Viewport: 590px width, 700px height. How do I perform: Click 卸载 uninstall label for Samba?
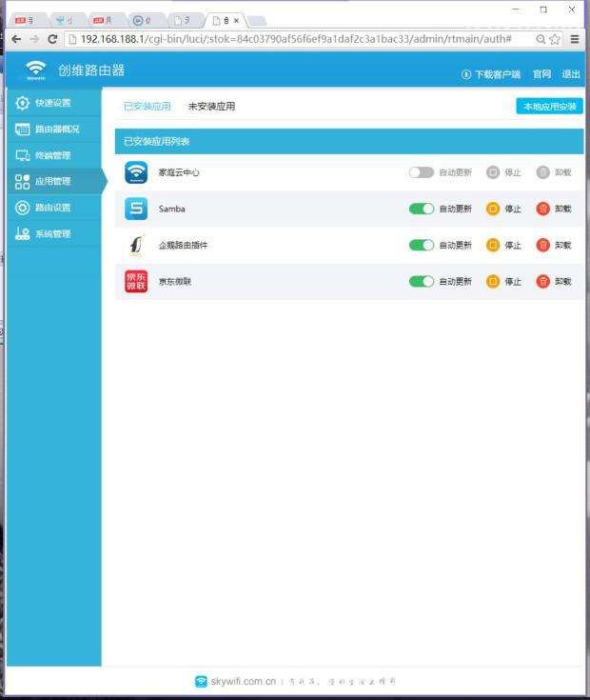562,209
